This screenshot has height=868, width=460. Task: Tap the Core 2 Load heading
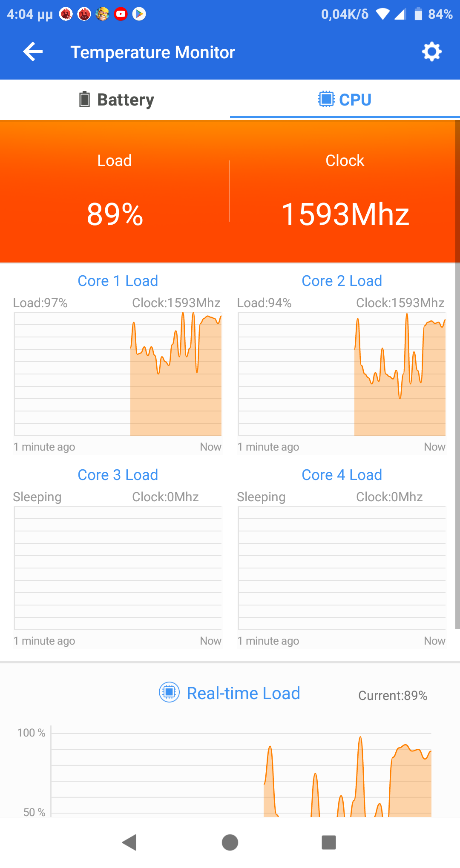(x=342, y=281)
